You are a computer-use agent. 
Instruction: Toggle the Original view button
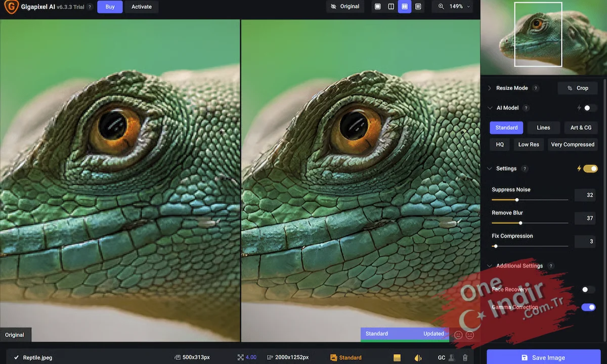tap(345, 7)
